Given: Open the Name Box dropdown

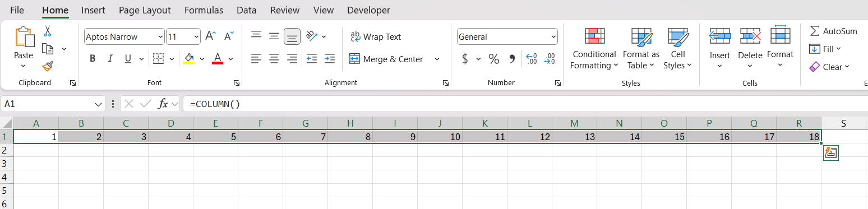Looking at the screenshot, I should pyautogui.click(x=99, y=104).
